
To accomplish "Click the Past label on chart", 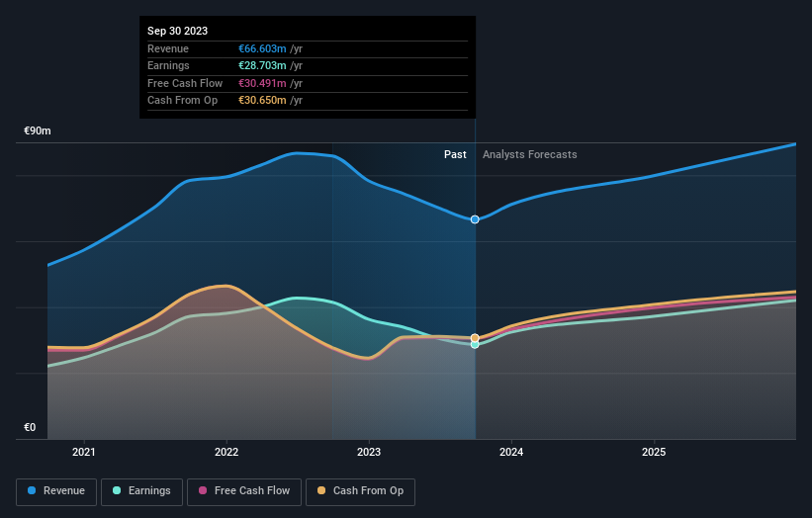I will [455, 154].
